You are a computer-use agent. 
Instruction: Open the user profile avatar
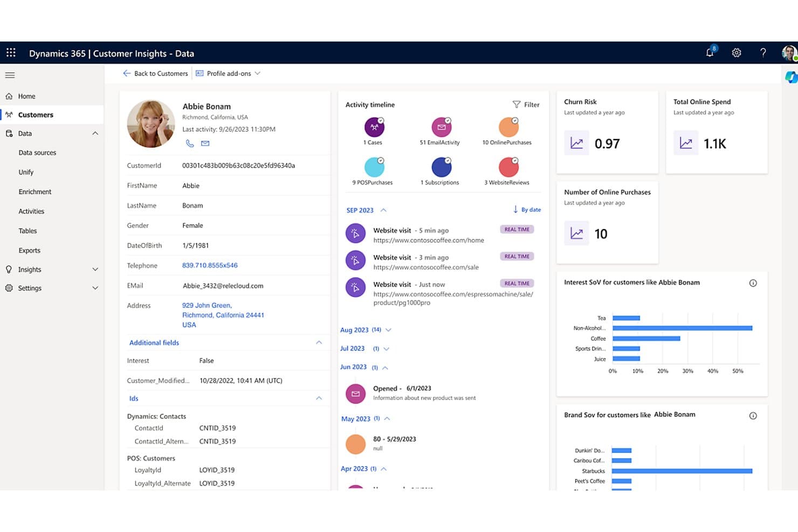point(789,53)
